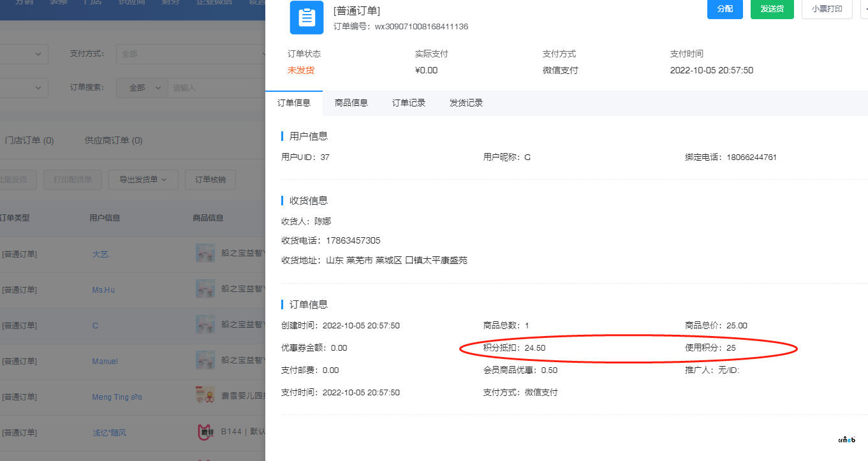Click the 供应商 top menu item
868x461 pixels.
131,3
